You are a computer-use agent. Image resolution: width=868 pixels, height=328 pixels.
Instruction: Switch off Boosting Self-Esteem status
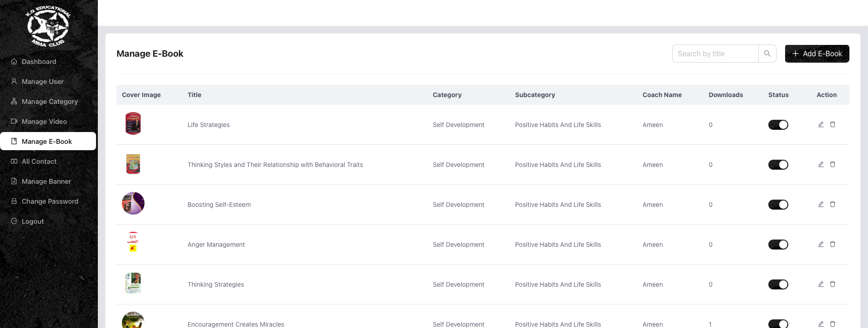click(x=778, y=205)
